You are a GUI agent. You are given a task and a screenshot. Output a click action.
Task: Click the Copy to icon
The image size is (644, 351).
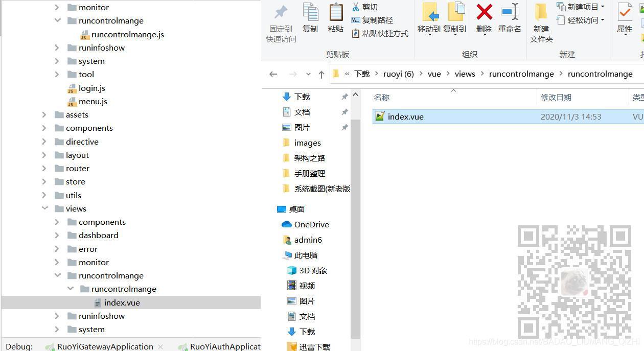[x=456, y=12]
